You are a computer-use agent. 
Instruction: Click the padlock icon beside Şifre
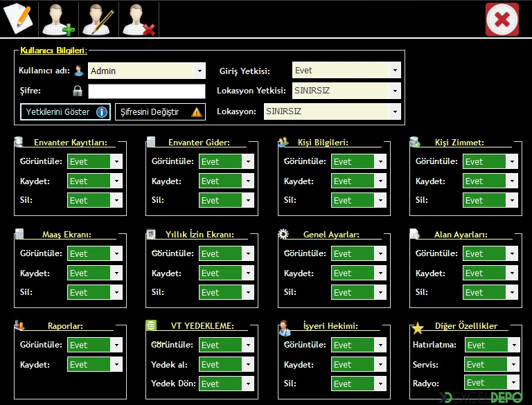coord(78,91)
